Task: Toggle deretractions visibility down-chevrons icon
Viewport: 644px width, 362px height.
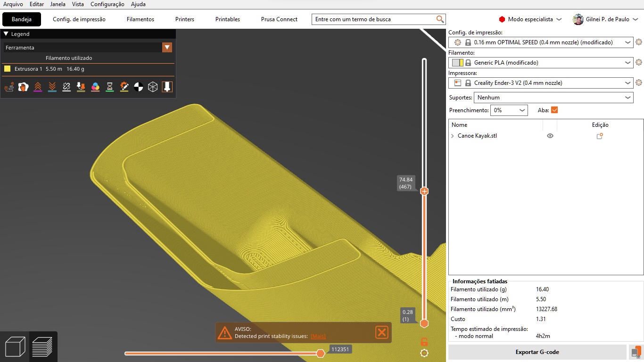Action: (x=52, y=87)
